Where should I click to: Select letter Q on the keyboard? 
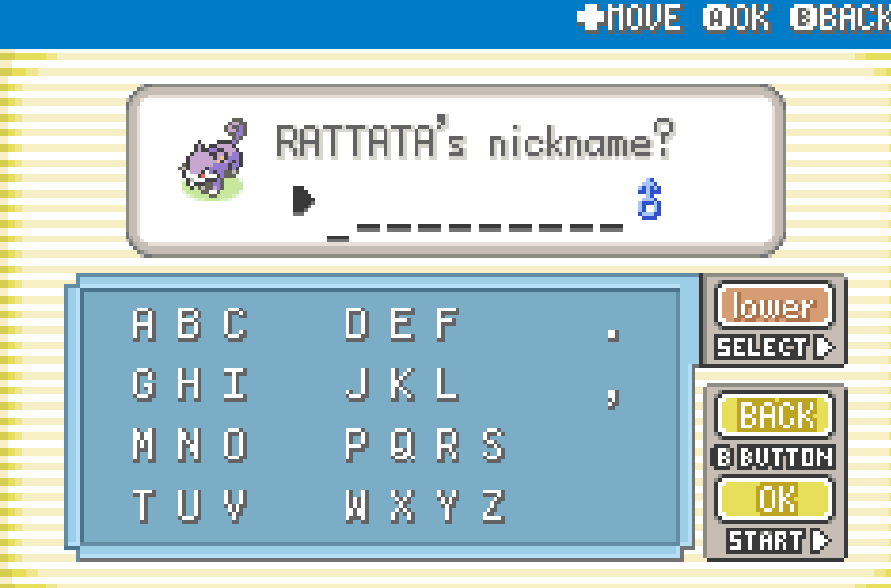pos(402,445)
